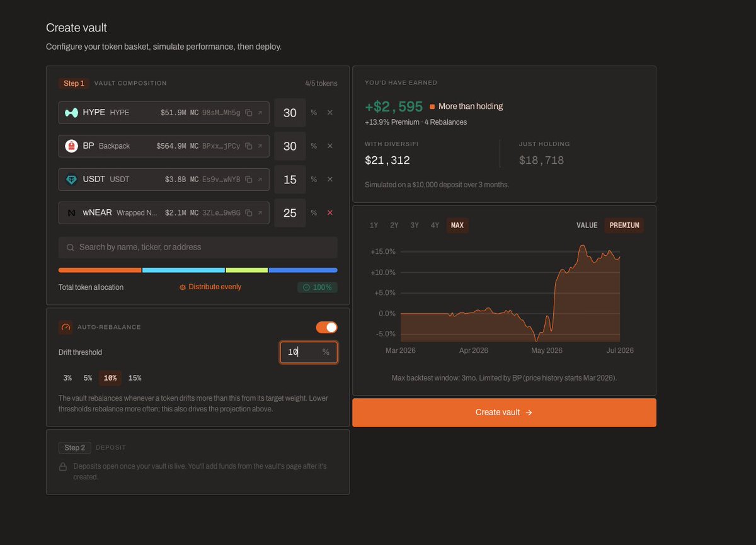Click the search magnifier icon

tap(71, 248)
